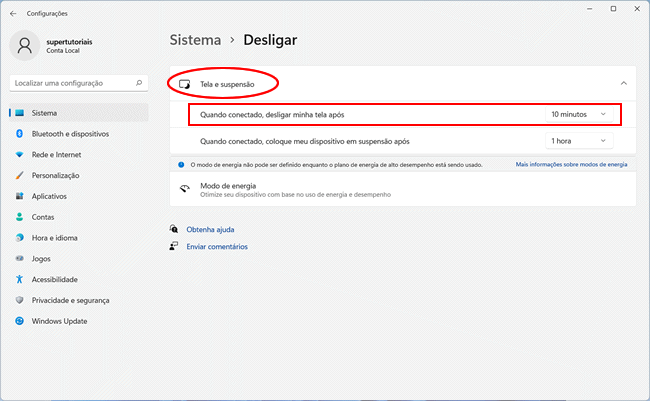Click the Localizar uma configuração search field
Image resolution: width=650 pixels, height=401 pixels.
(x=70, y=83)
